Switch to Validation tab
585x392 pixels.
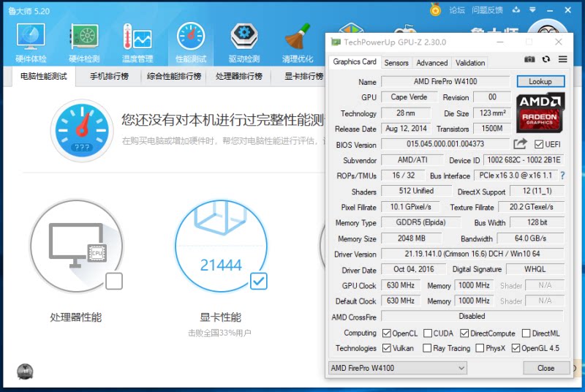click(x=470, y=63)
